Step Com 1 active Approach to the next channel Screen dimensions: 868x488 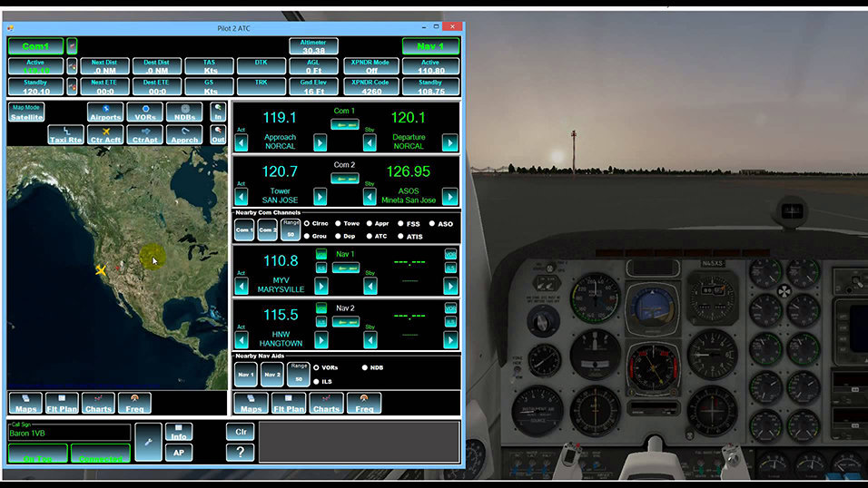point(320,142)
